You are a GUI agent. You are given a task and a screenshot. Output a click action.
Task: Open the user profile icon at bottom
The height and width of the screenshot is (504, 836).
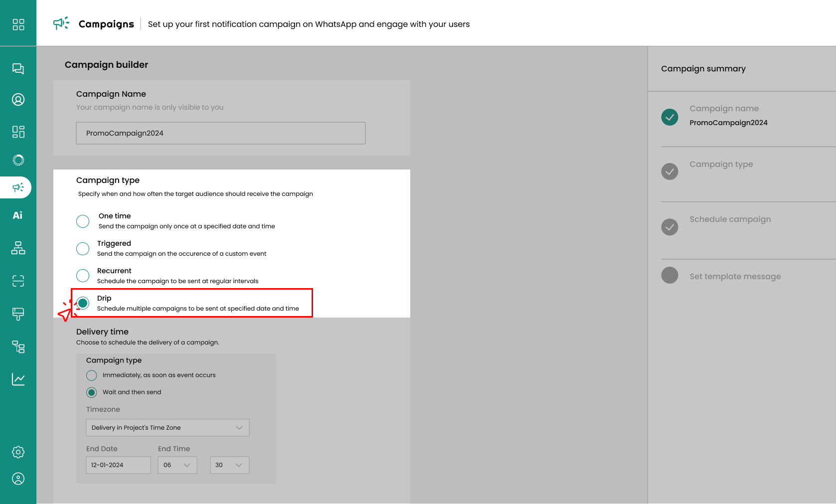18,479
